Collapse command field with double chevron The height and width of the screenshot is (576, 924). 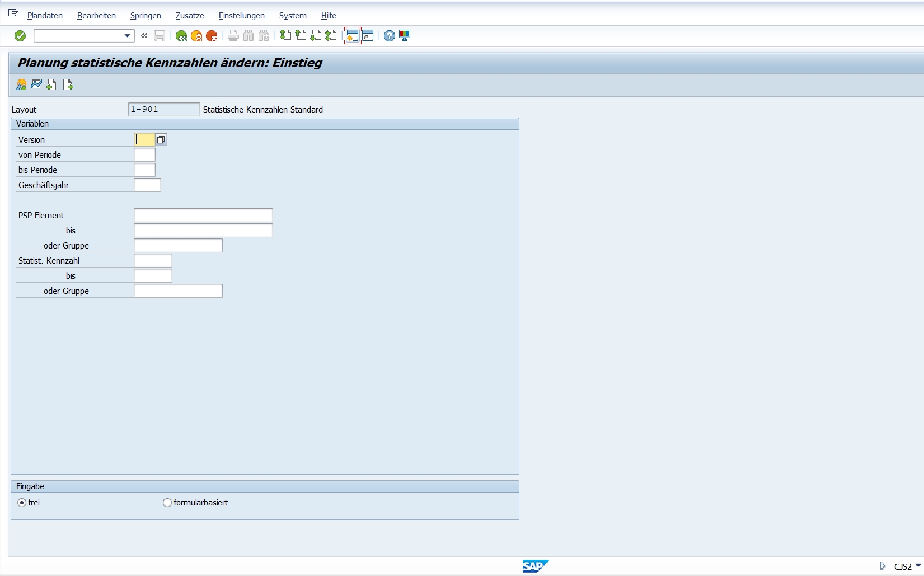pyautogui.click(x=144, y=36)
